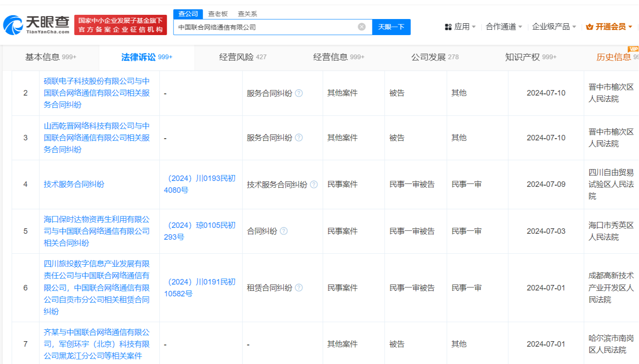This screenshot has width=639, height=364.
Task: Select 被告 identity in row 3
Action: click(x=397, y=138)
